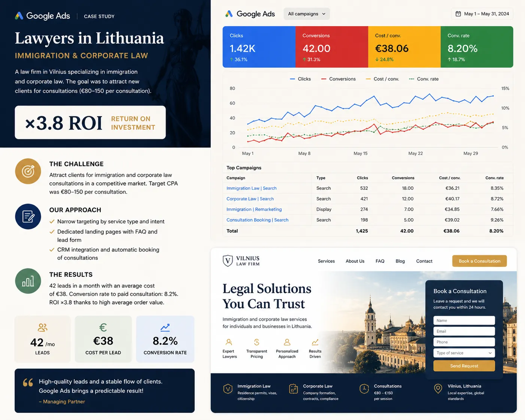Click the Email input field
Image resolution: width=525 pixels, height=420 pixels.
464,331
